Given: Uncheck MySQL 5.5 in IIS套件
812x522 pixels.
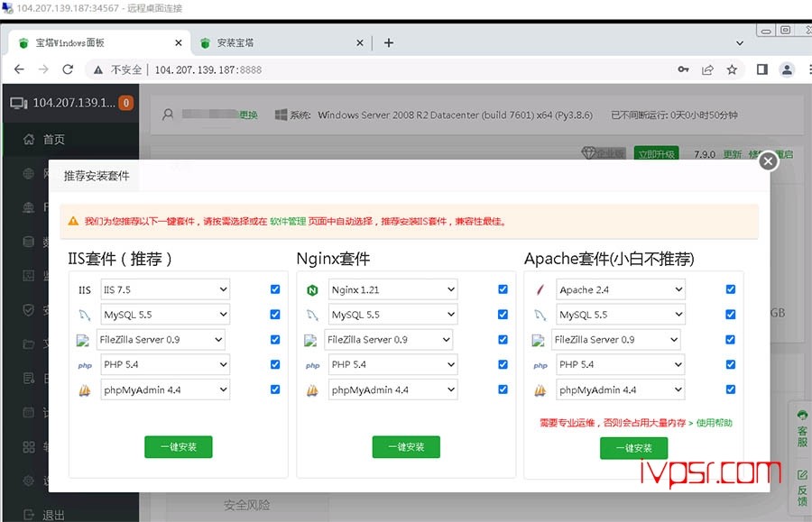Looking at the screenshot, I should coord(275,314).
